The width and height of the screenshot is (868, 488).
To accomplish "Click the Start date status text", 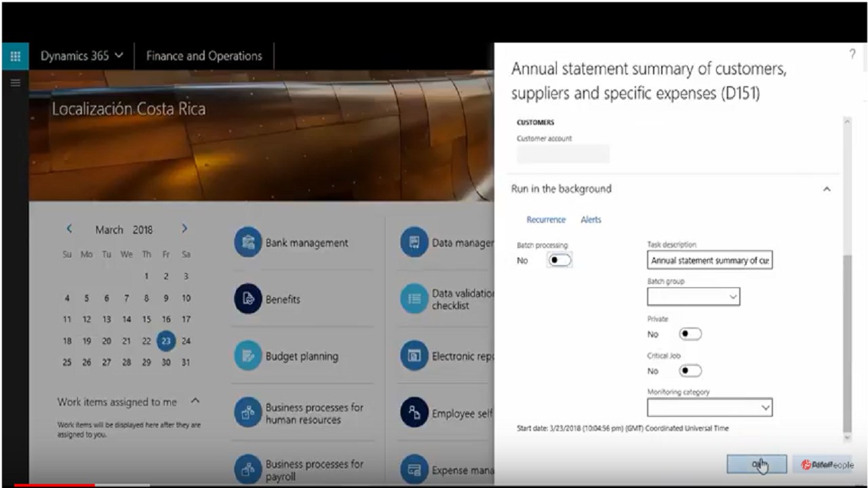I will [623, 428].
